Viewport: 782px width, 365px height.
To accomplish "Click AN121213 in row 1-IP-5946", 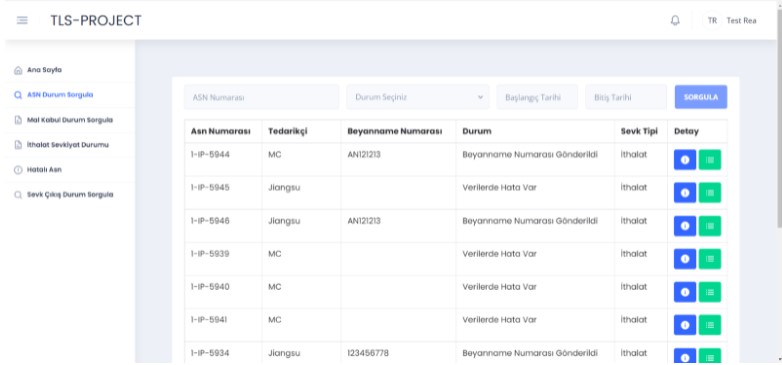I will [x=364, y=221].
